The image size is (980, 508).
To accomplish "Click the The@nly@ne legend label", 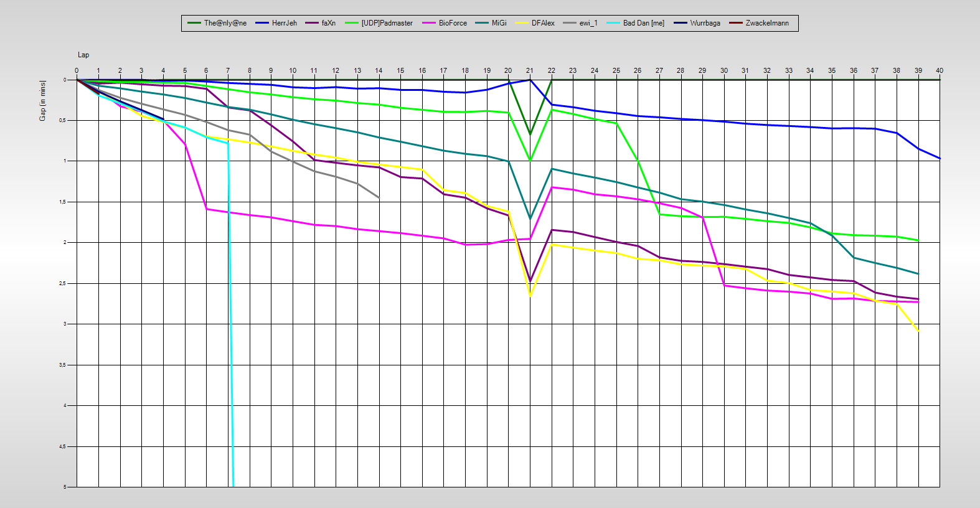I will point(225,23).
